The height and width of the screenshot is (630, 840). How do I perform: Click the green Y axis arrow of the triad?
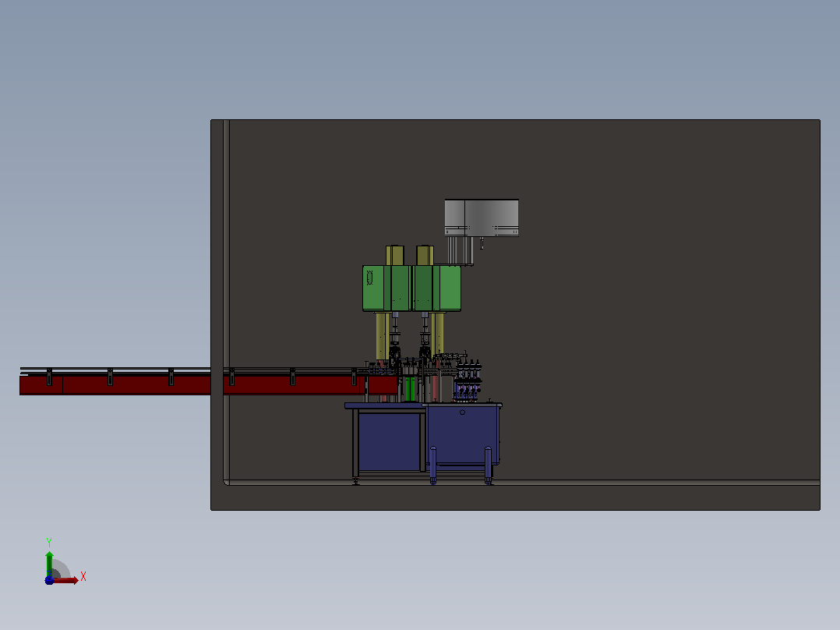coord(49,562)
